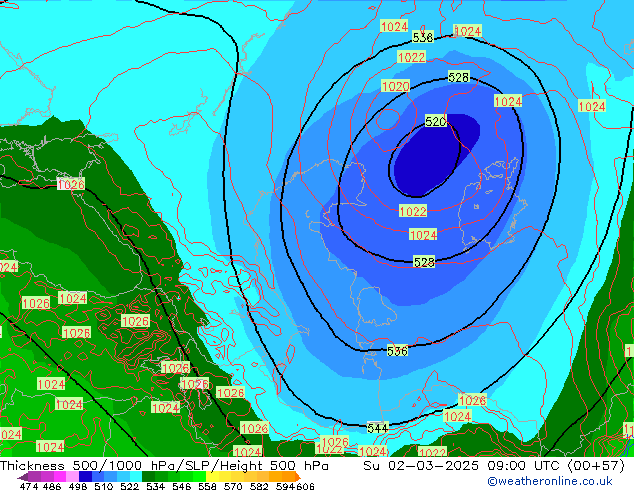Click the 538 contour label at the top
Viewport: 634px width, 490px height.
[422, 37]
